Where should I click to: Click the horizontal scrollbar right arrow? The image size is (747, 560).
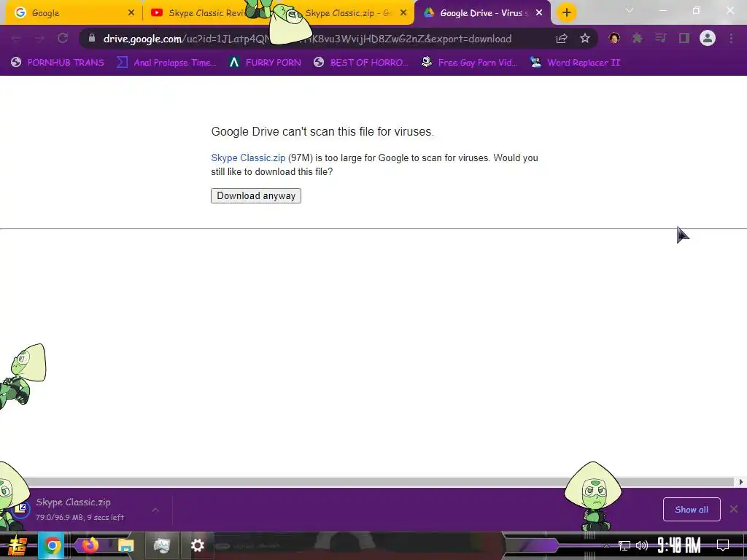coord(740,482)
